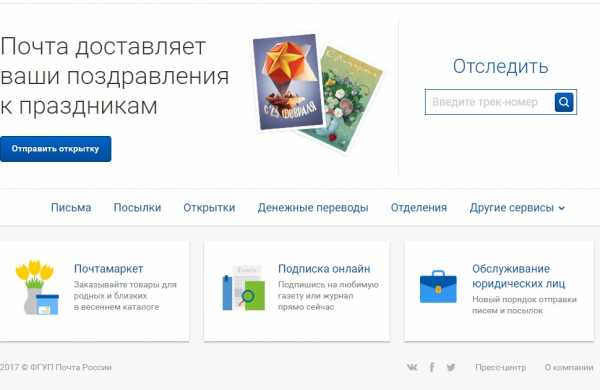Click the Подпишись на любимую газету description
The width and height of the screenshot is (600, 390).
tap(328, 296)
